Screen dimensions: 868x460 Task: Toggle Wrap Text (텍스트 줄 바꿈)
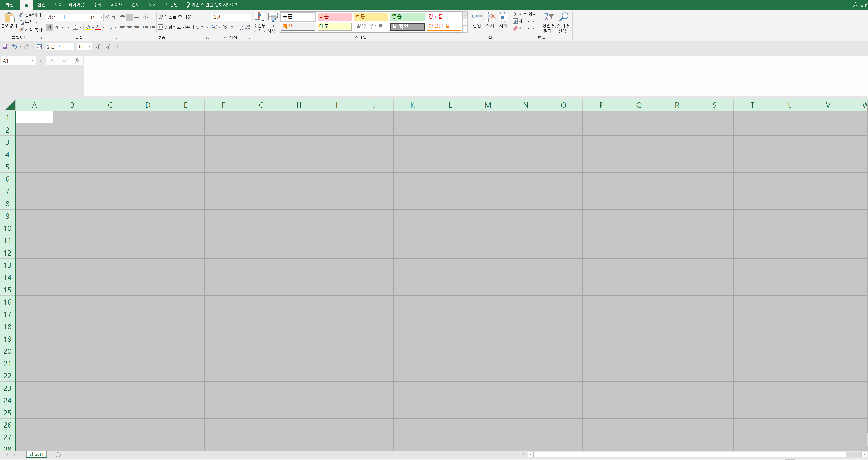[175, 17]
